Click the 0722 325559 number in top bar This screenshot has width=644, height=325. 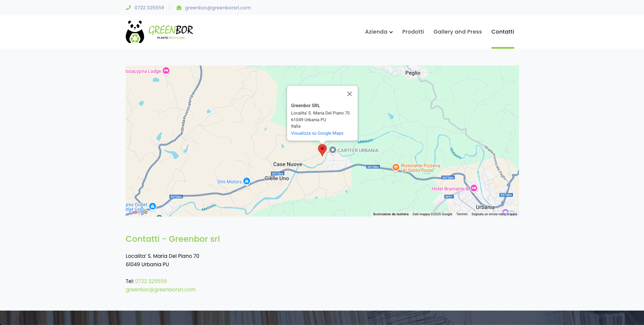coord(149,8)
